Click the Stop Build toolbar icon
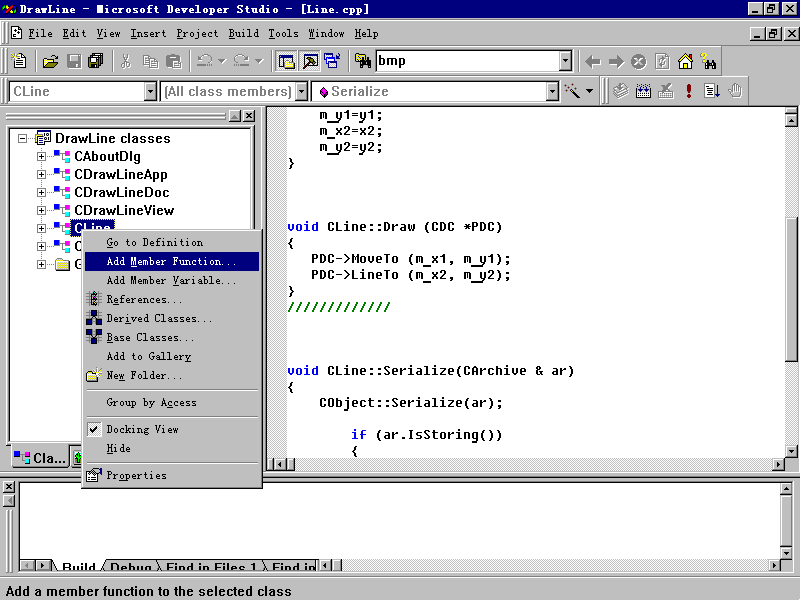The height and width of the screenshot is (600, 800). [666, 91]
